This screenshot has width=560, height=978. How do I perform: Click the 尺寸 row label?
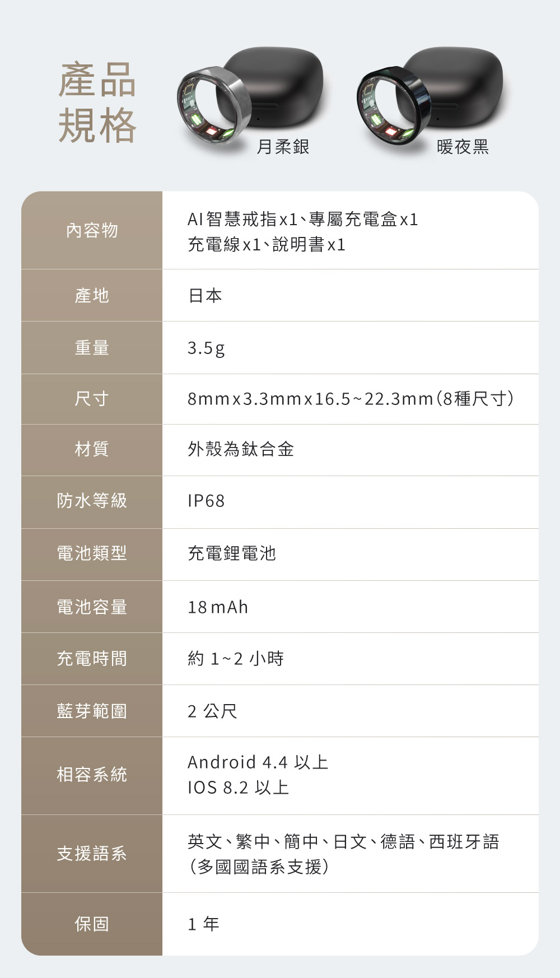[x=92, y=399]
